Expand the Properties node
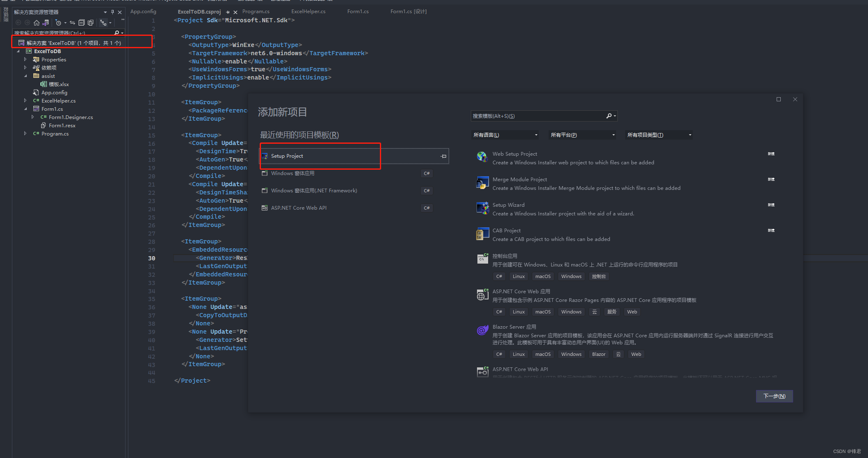Viewport: 868px width, 458px height. click(x=26, y=60)
